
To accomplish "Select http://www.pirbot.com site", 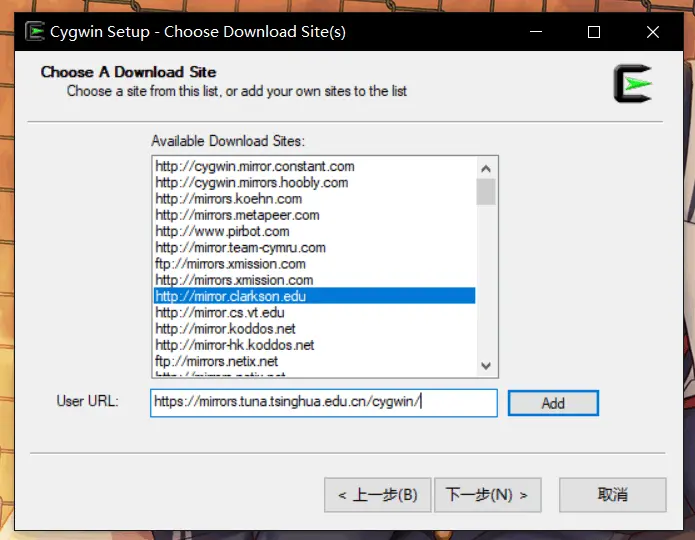I will pyautogui.click(x=315, y=231).
